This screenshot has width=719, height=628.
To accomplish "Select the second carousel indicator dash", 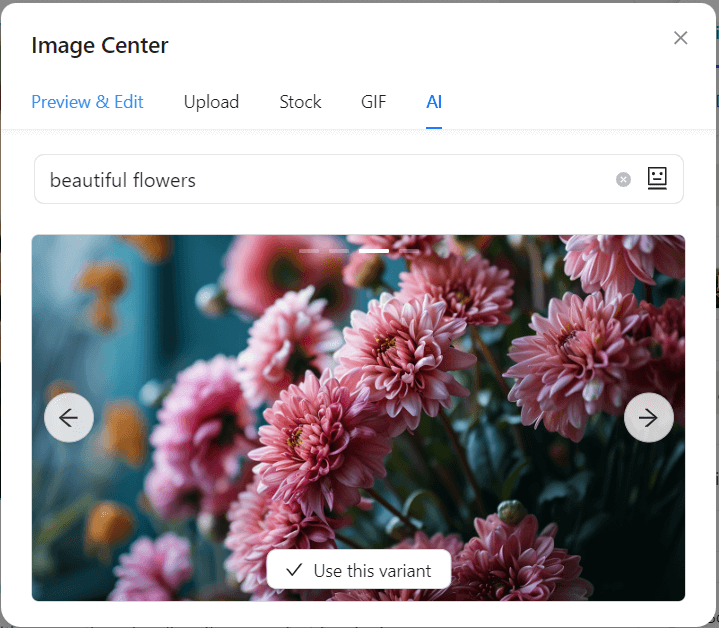I will [x=339, y=251].
